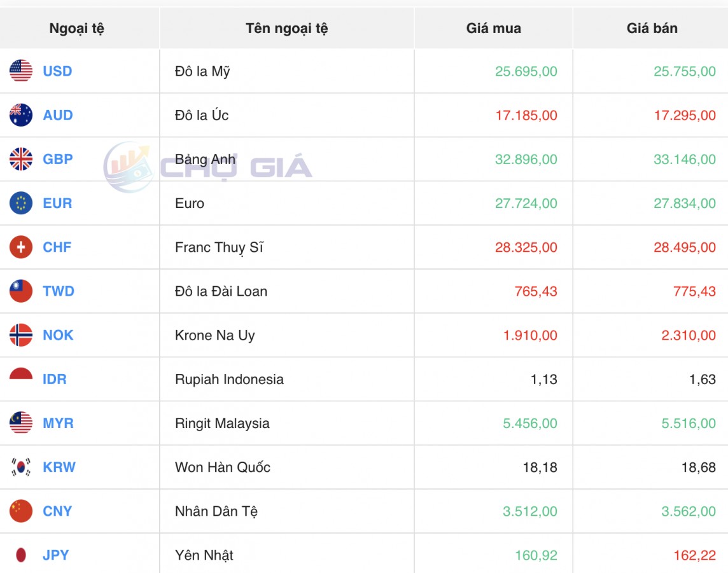Click the Giá mua column header
Screen dimensions: 728x573
493,28
